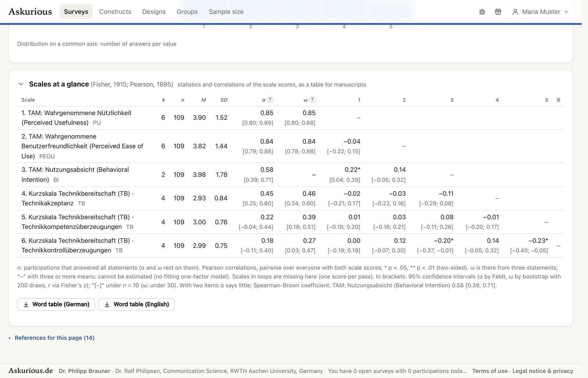Click the bug report icon
The width and height of the screenshot is (588, 378).
(482, 12)
